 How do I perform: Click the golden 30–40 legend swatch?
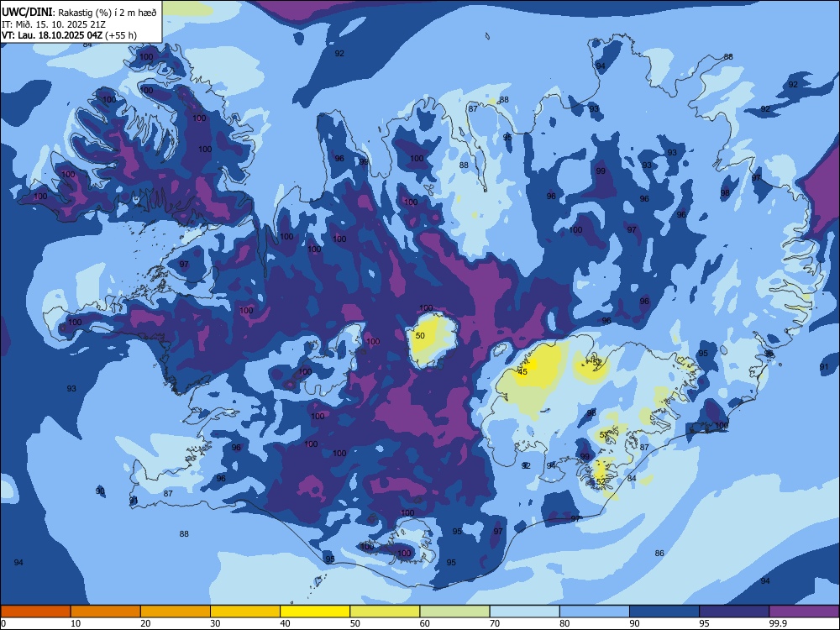pos(245,612)
